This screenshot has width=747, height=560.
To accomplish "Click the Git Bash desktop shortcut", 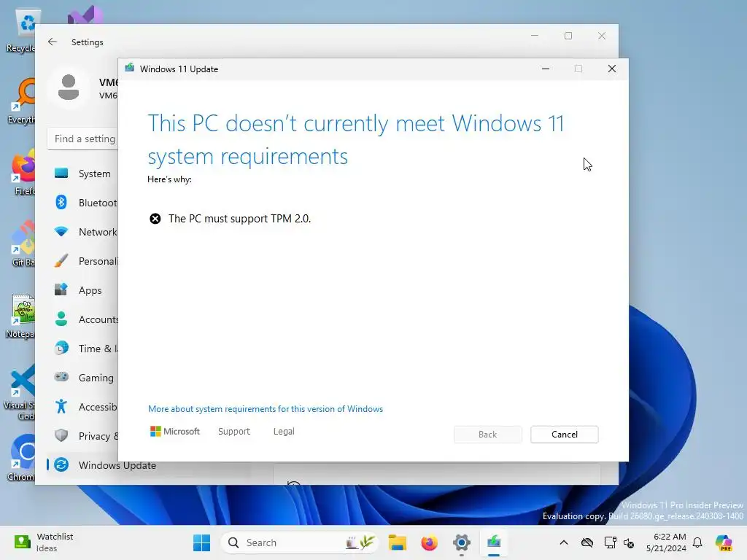I will pos(22,244).
